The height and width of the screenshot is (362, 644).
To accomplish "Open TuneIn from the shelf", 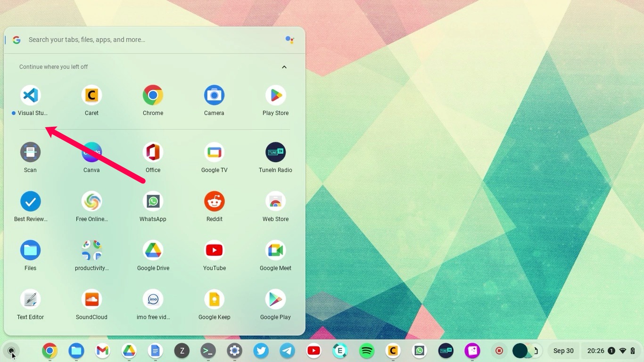I will click(446, 351).
